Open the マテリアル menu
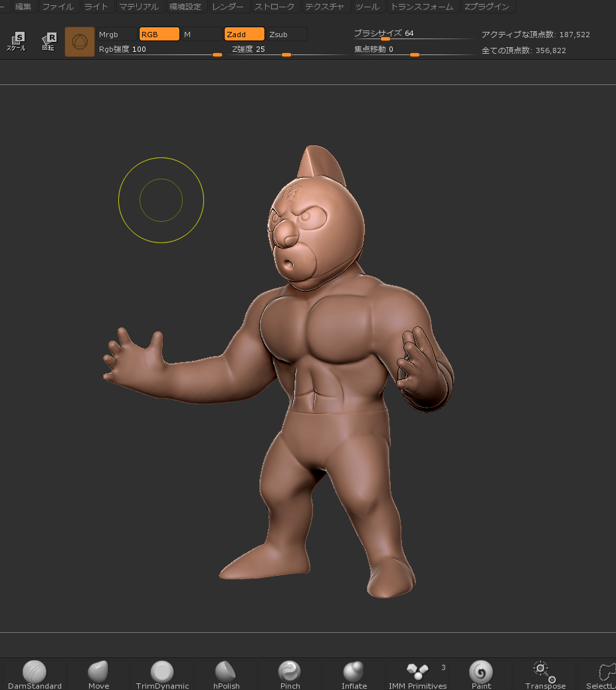Image resolution: width=616 pixels, height=690 pixels. pos(139,7)
